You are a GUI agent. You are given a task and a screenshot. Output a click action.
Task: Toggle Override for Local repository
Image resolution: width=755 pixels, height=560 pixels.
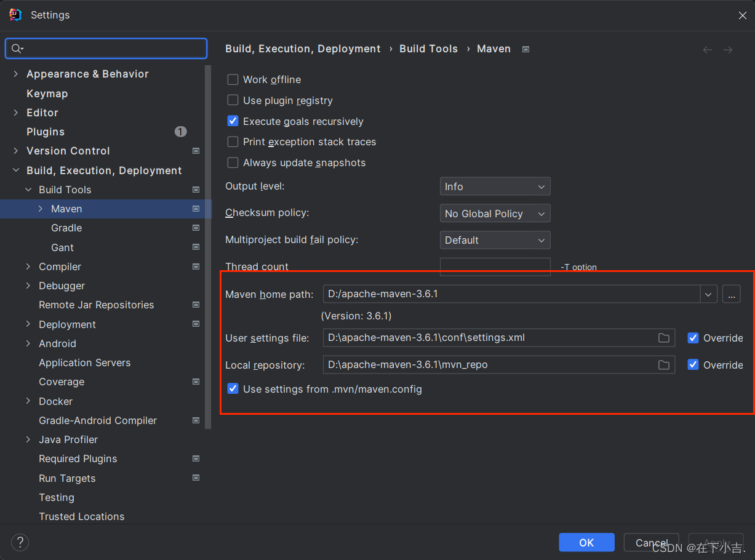pos(693,365)
